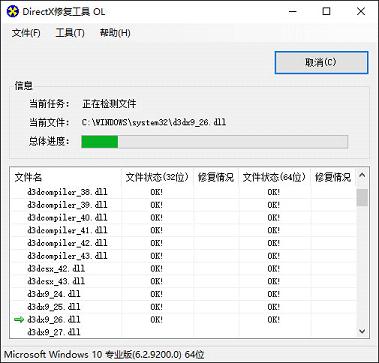This screenshot has height=363, width=379.
Task: Minimize the DirectX修复工具 window
Action: tap(293, 12)
